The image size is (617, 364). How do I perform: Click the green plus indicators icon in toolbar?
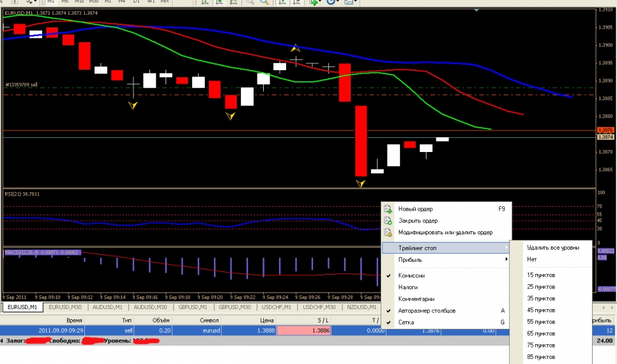[314, 2]
